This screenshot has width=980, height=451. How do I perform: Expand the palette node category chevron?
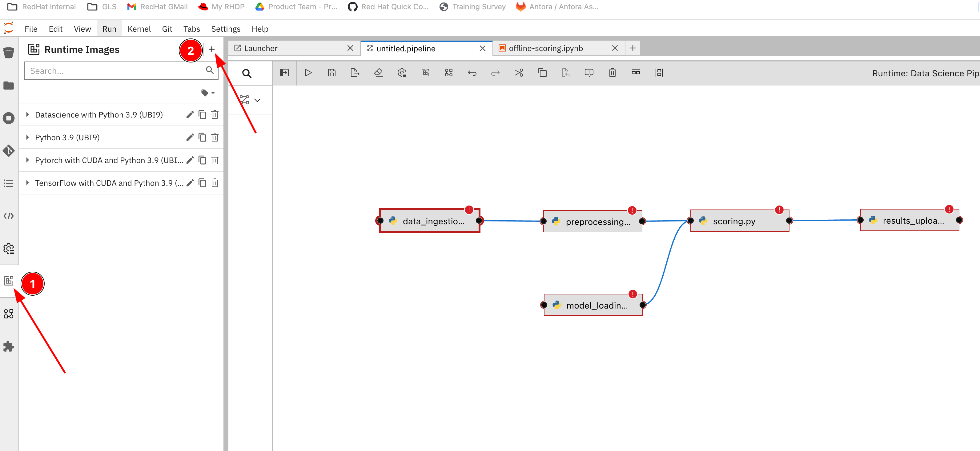click(x=258, y=100)
